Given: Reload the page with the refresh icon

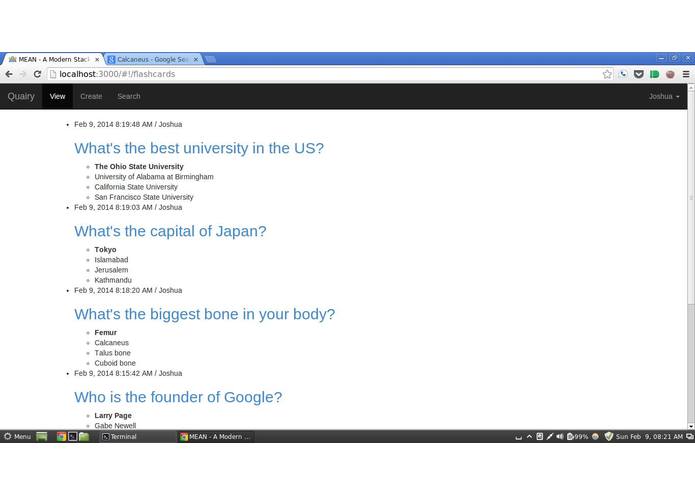Looking at the screenshot, I should click(x=37, y=74).
